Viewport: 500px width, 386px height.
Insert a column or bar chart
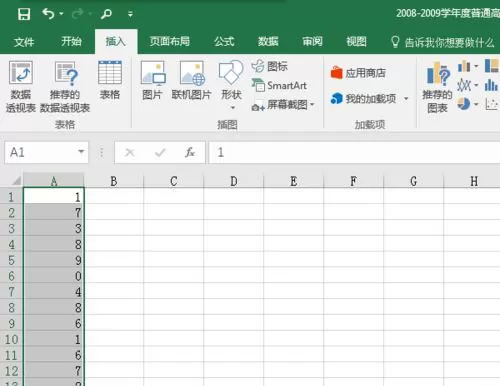pyautogui.click(x=464, y=66)
